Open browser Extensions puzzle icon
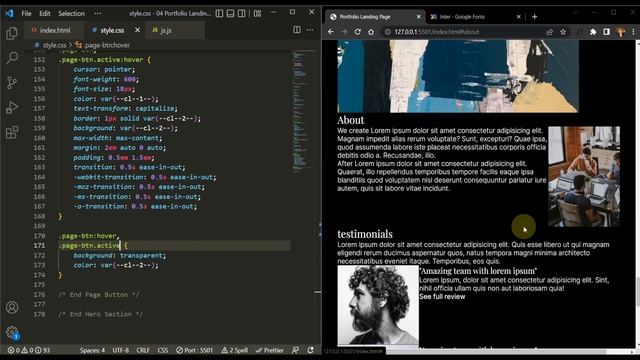Image resolution: width=640 pixels, height=360 pixels. (593, 32)
